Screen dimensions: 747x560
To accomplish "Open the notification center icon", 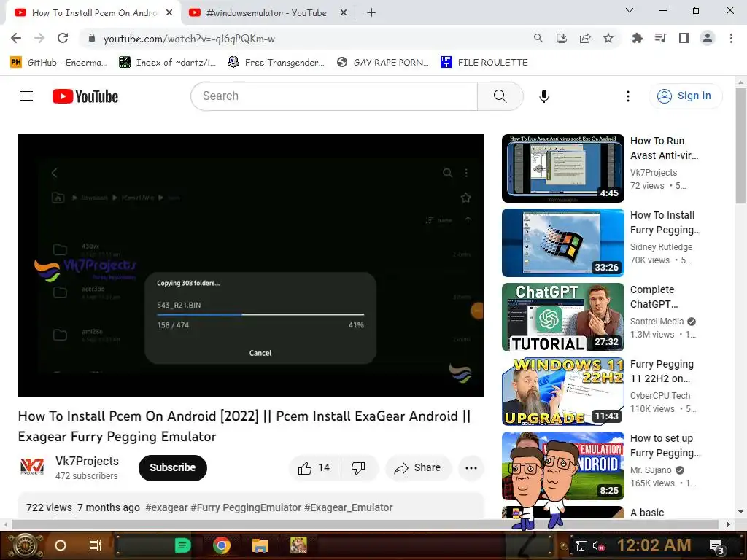I will click(x=717, y=547).
